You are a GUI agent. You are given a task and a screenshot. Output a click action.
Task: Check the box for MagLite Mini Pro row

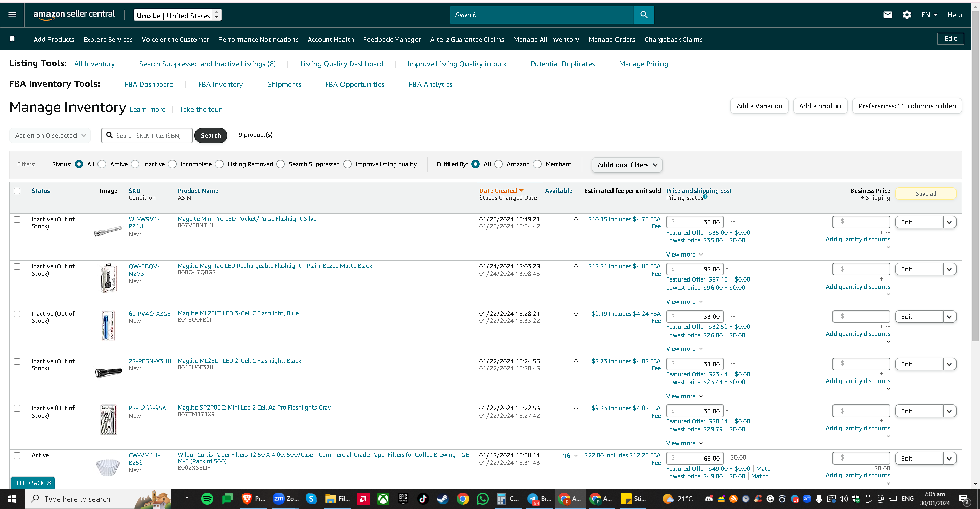coord(17,219)
